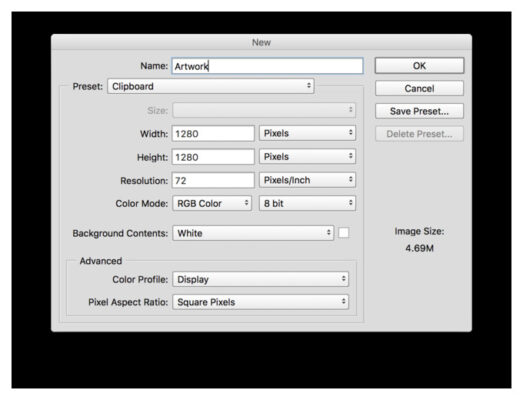Click the OK button
The image size is (523, 400).
419,66
